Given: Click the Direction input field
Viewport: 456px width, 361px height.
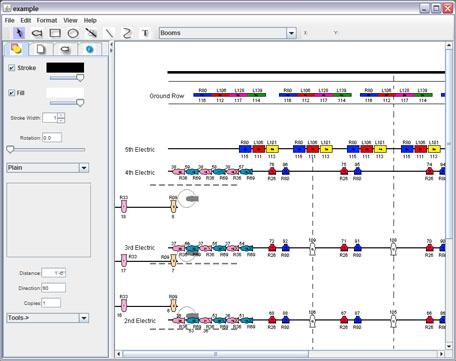Looking at the screenshot, I should 53,288.
